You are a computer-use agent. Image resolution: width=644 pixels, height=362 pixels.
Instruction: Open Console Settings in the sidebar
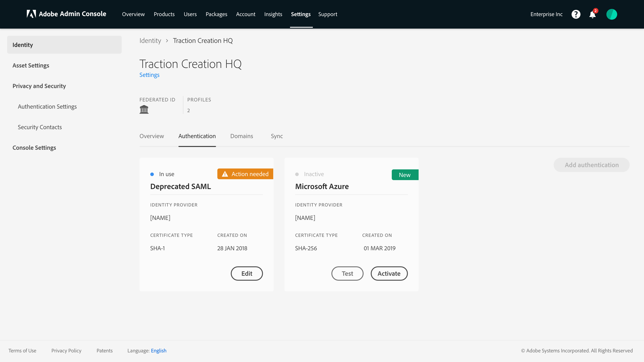(34, 147)
